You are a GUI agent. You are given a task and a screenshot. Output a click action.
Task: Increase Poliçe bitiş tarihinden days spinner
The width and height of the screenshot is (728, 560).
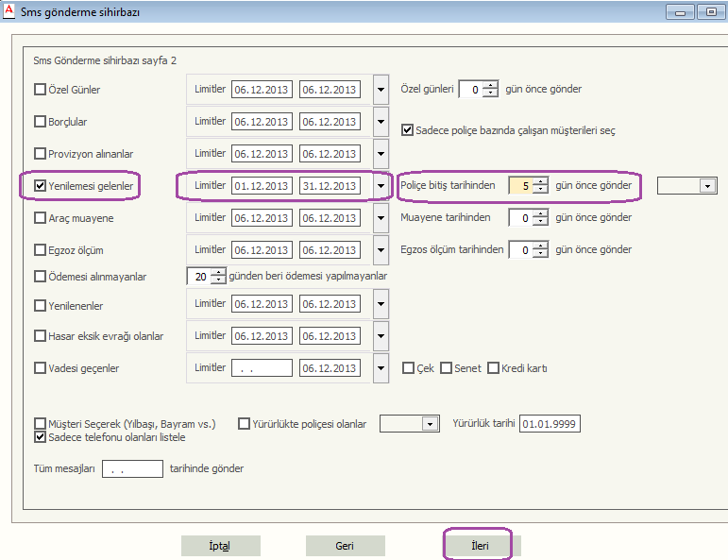540,181
